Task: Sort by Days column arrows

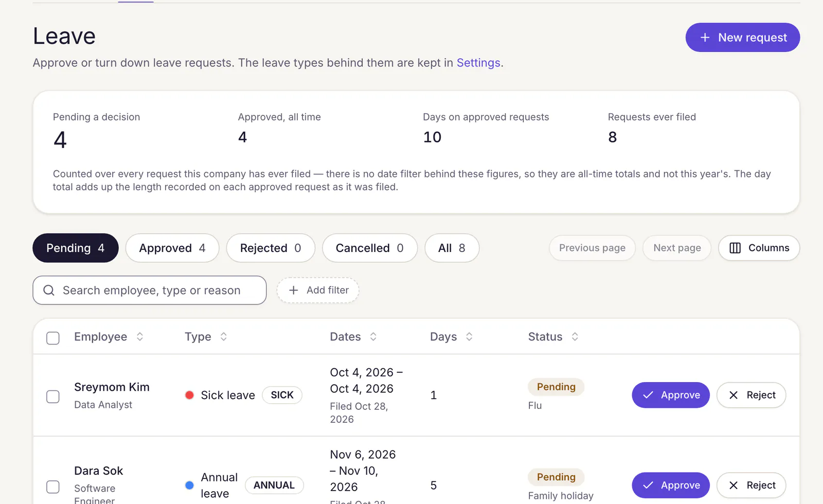Action: [x=469, y=337]
